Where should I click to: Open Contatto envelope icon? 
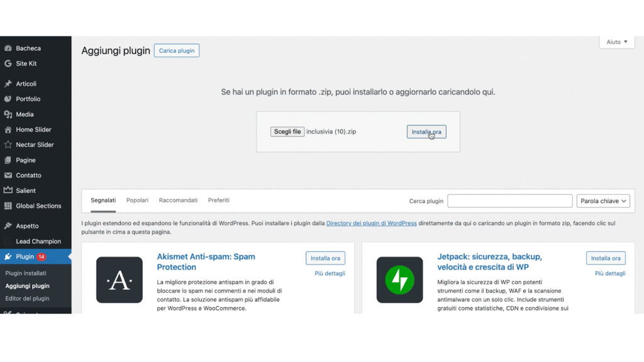click(8, 175)
